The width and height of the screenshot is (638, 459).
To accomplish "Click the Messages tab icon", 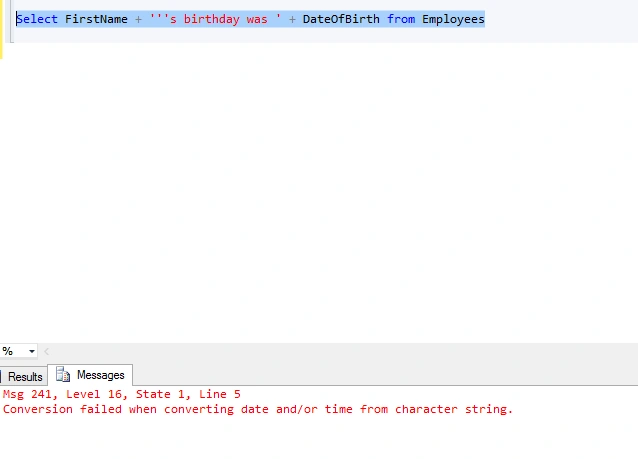I will (63, 374).
